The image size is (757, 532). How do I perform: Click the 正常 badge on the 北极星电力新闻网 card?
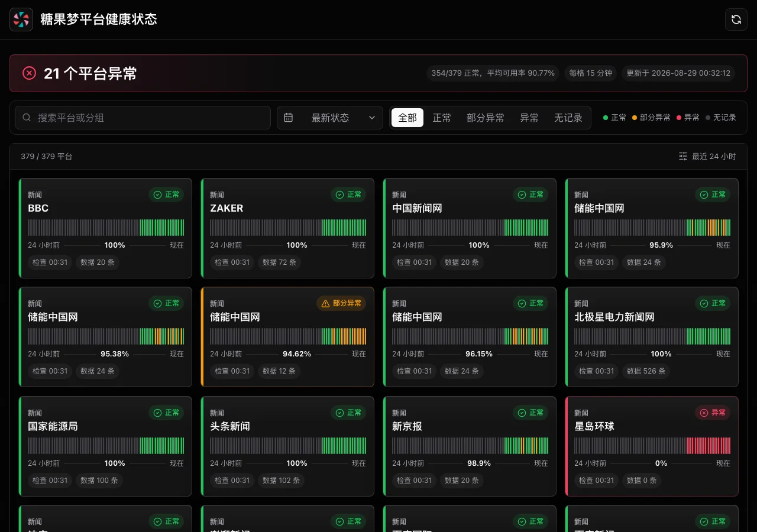(x=713, y=303)
